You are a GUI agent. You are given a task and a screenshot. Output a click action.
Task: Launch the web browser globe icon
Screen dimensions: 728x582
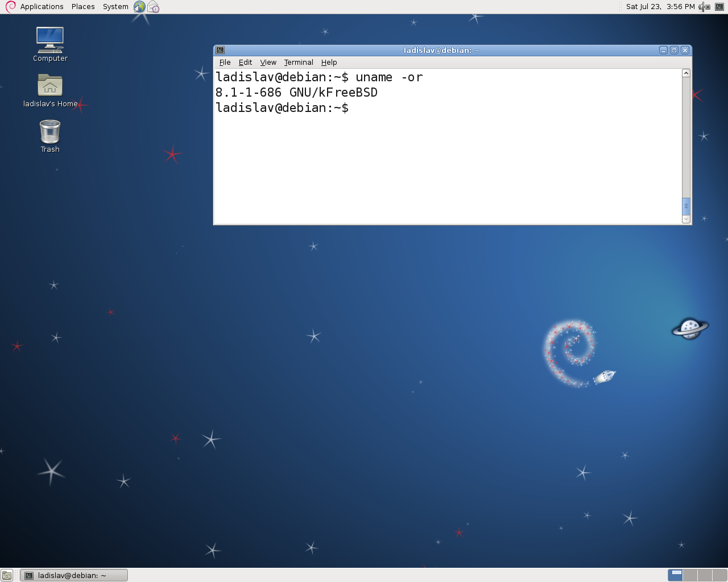click(139, 7)
